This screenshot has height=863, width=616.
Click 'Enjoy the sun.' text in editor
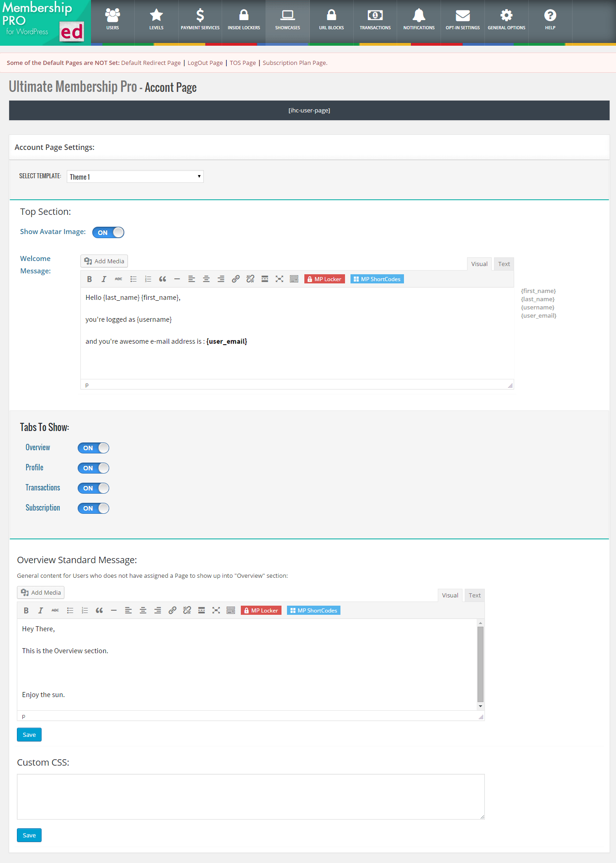(43, 695)
